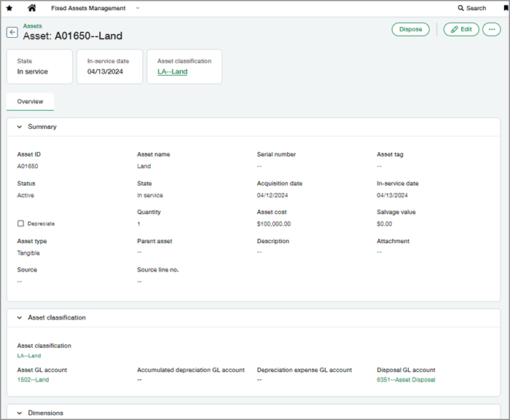Click the Summary State value In service
The height and width of the screenshot is (420, 510).
[150, 195]
